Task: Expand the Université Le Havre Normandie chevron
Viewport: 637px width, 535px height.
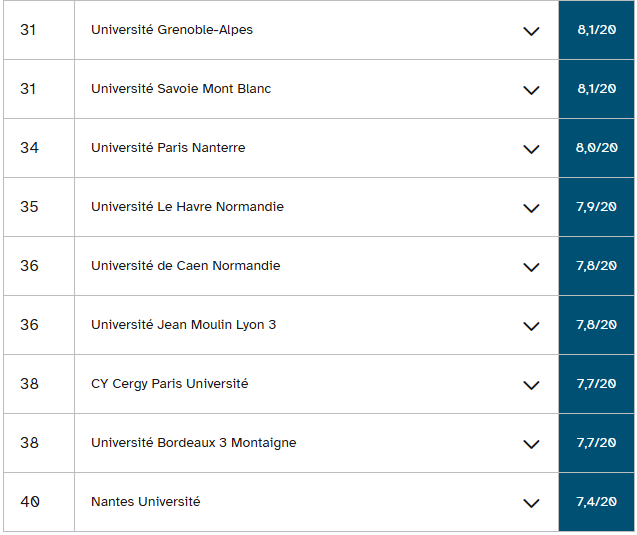Action: coord(531,208)
